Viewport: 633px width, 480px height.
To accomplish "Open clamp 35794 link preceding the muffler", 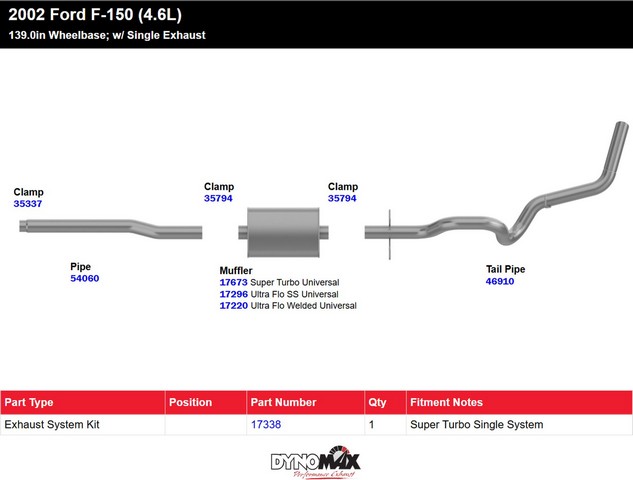I will pos(219,199).
